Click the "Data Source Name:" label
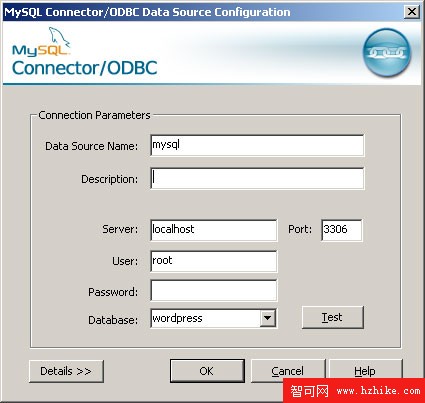This screenshot has height=403, width=425. [x=91, y=146]
